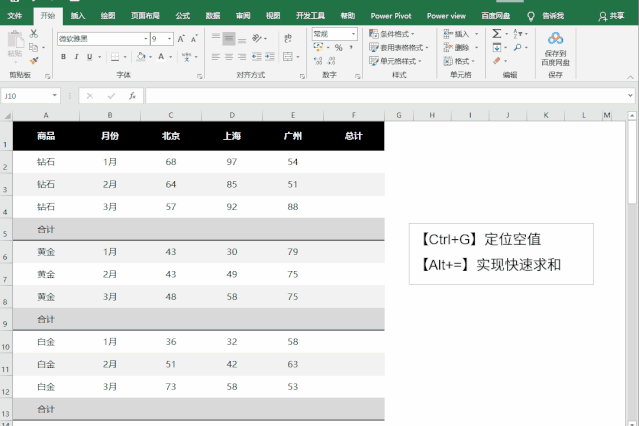Viewport: 639px width, 426px height.
Task: Click the Paste (粘贴) clipboard icon
Action: tap(15, 41)
